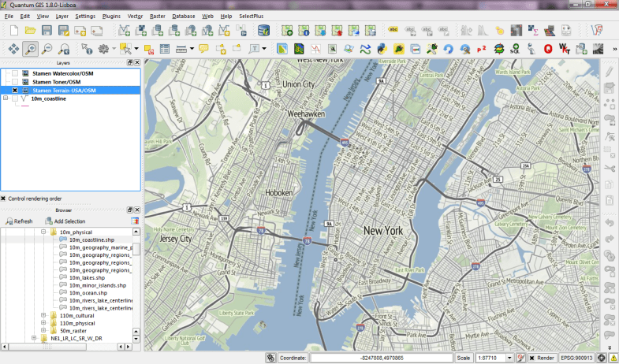Open the Raster menu
This screenshot has width=619, height=364.
pos(159,16)
